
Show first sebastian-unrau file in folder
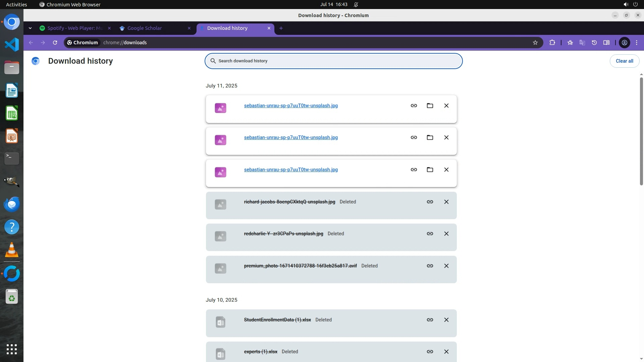[x=430, y=106]
